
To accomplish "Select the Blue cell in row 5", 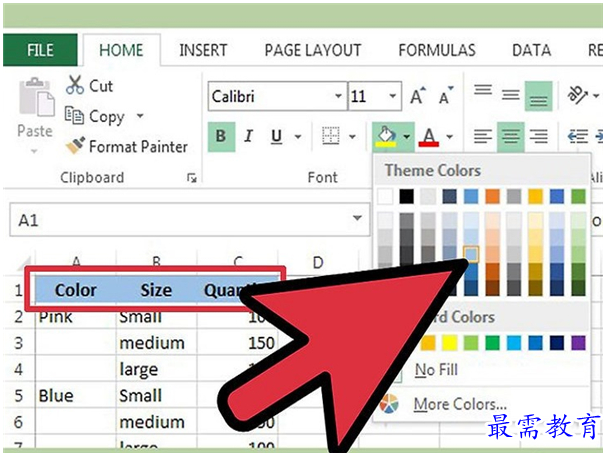I will tap(75, 396).
